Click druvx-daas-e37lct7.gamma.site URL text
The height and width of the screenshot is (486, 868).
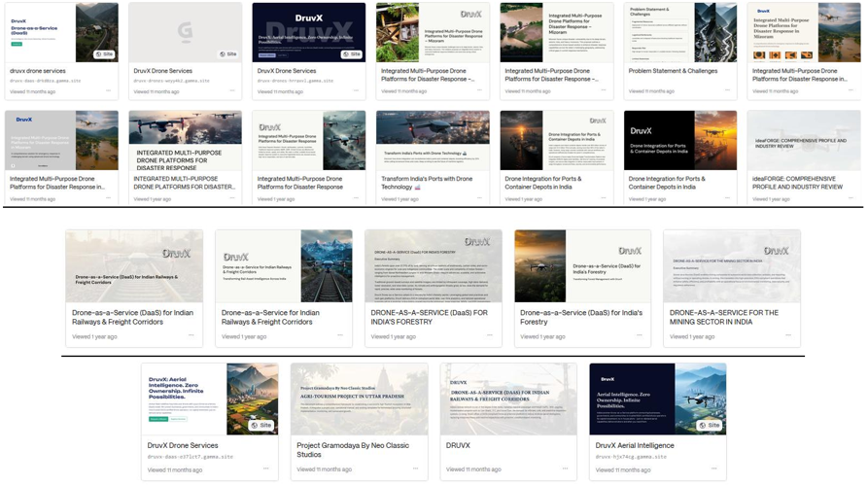click(190, 457)
